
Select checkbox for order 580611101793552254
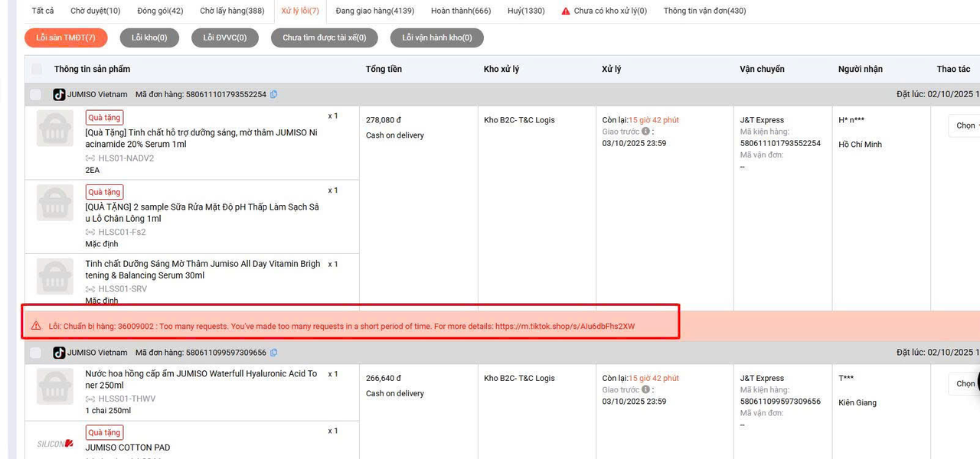[x=36, y=95]
